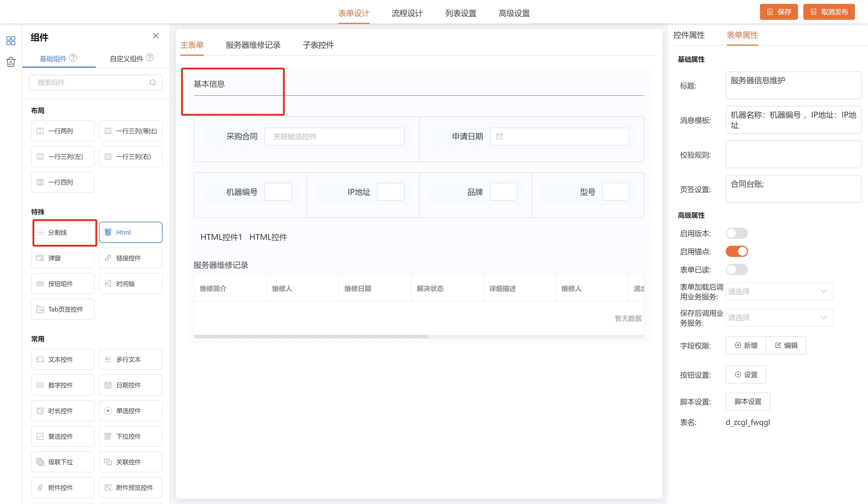This screenshot has height=504, width=868.
Task: Switch to the 流程设计 tab
Action: 407,13
